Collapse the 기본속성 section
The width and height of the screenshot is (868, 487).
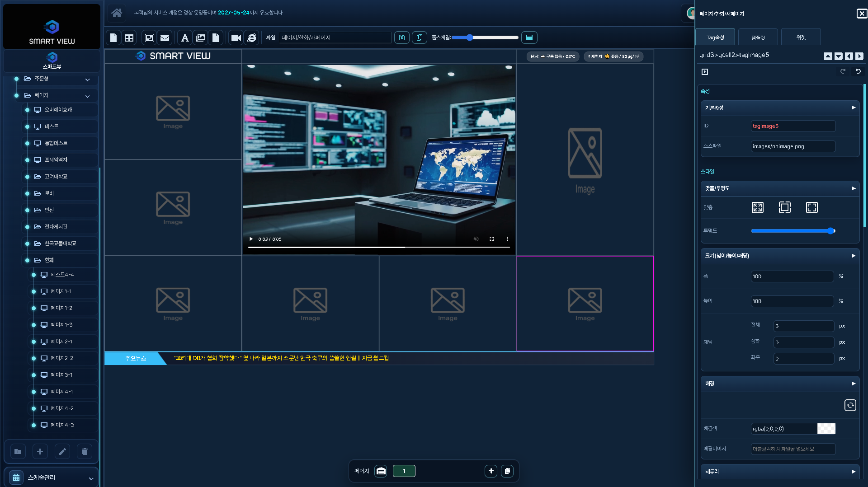[x=854, y=108]
